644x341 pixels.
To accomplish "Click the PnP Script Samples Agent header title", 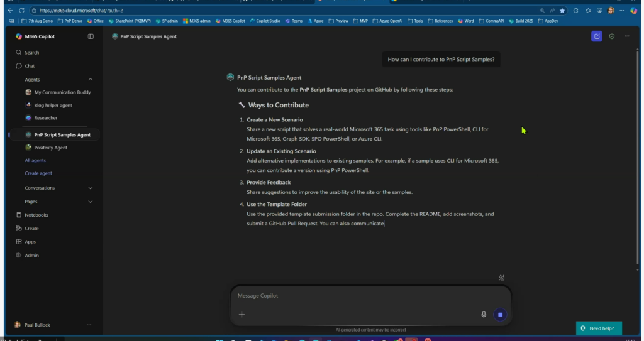I will 148,36.
